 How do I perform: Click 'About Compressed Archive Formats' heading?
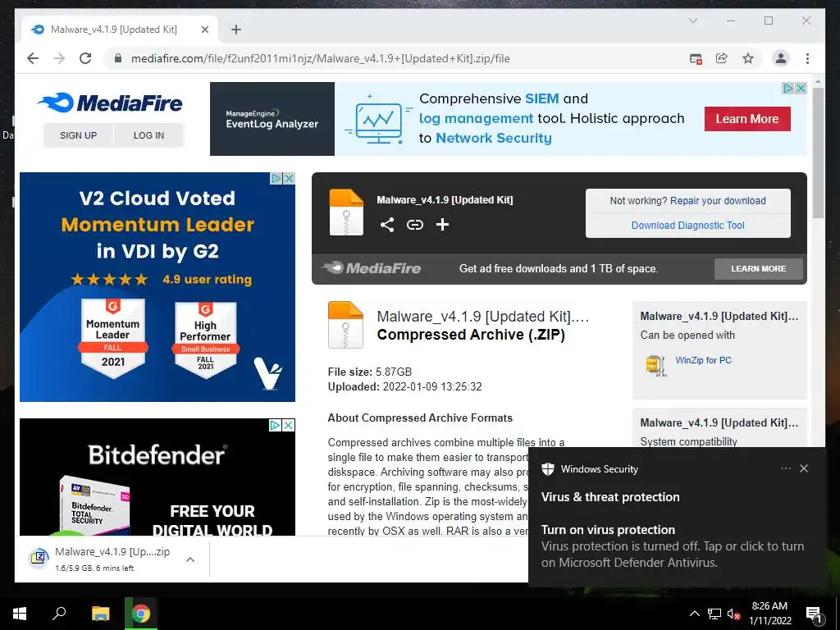click(420, 418)
